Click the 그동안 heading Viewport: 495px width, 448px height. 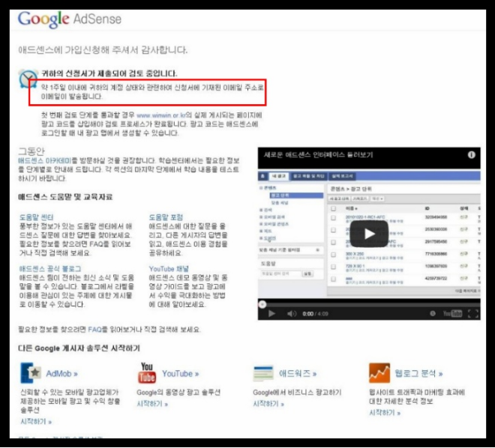31,151
